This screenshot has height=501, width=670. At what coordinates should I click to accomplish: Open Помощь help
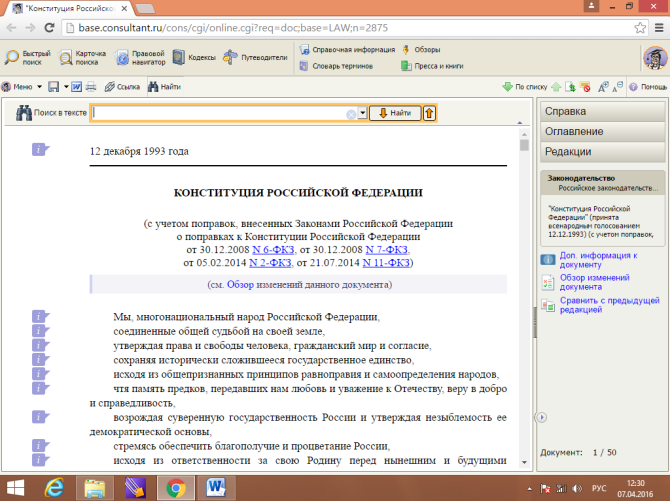(648, 87)
